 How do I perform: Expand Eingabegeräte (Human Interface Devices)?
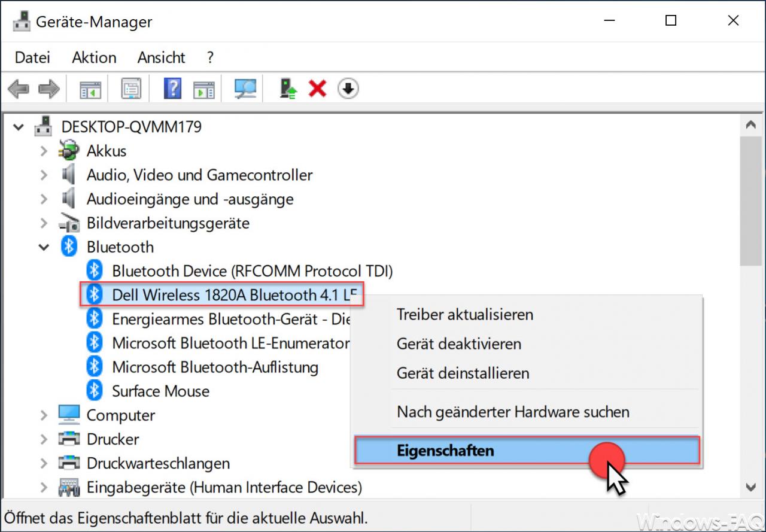coord(44,488)
